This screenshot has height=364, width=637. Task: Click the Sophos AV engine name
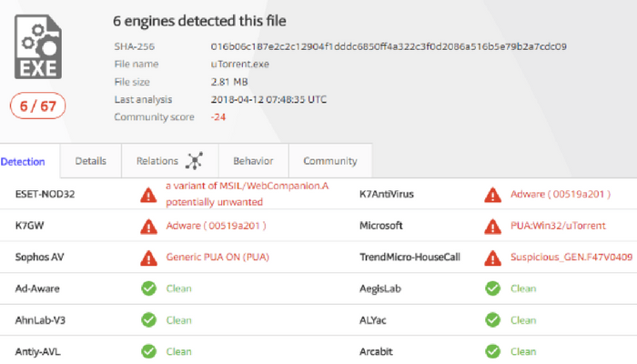click(x=39, y=258)
